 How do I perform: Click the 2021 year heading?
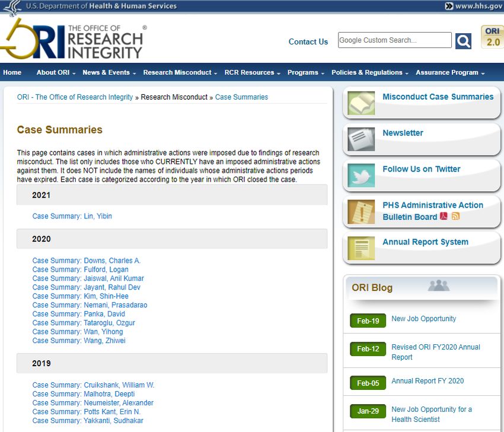tap(172, 195)
